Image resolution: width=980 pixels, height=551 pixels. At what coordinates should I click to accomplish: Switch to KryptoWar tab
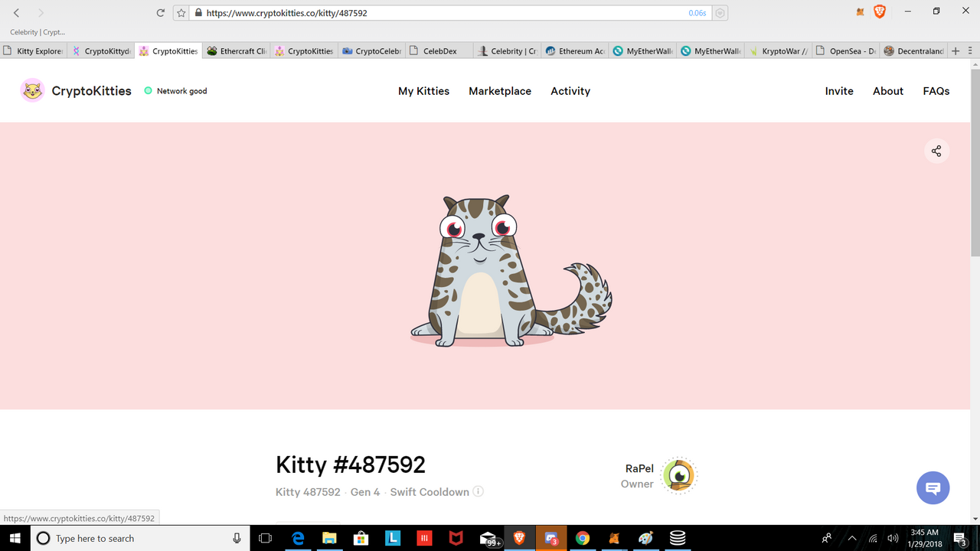779,51
